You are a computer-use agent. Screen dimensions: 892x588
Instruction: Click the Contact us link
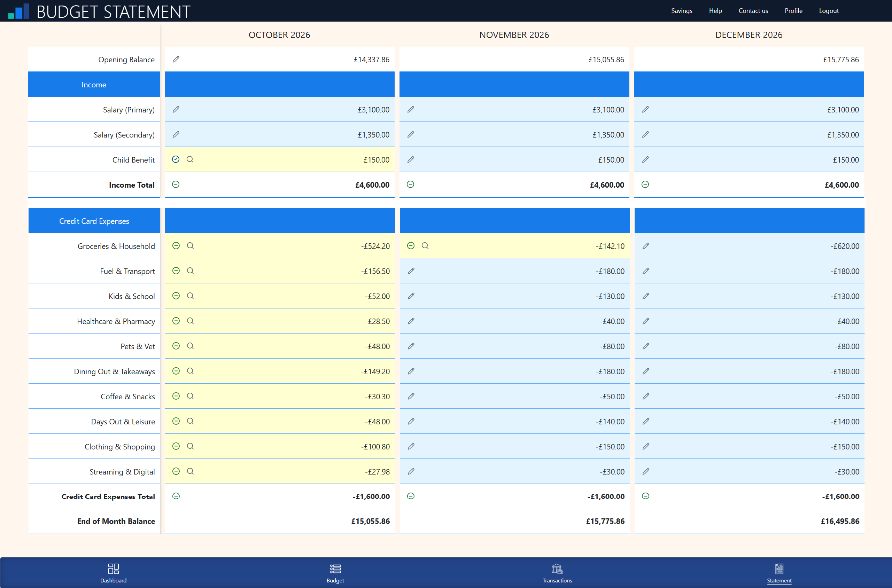tap(753, 10)
